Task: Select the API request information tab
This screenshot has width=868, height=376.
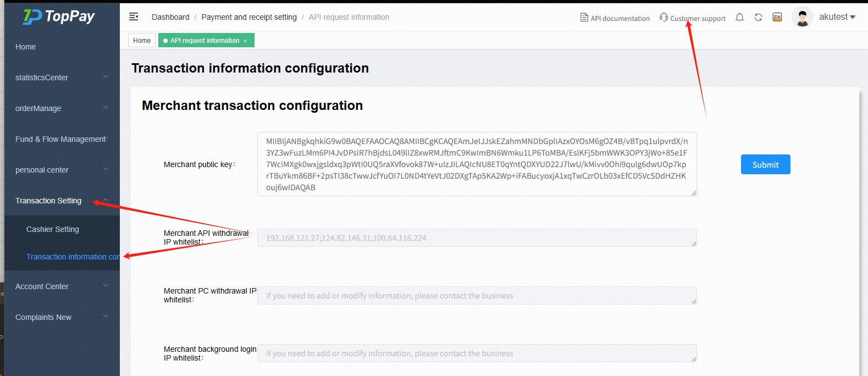Action: tap(206, 40)
